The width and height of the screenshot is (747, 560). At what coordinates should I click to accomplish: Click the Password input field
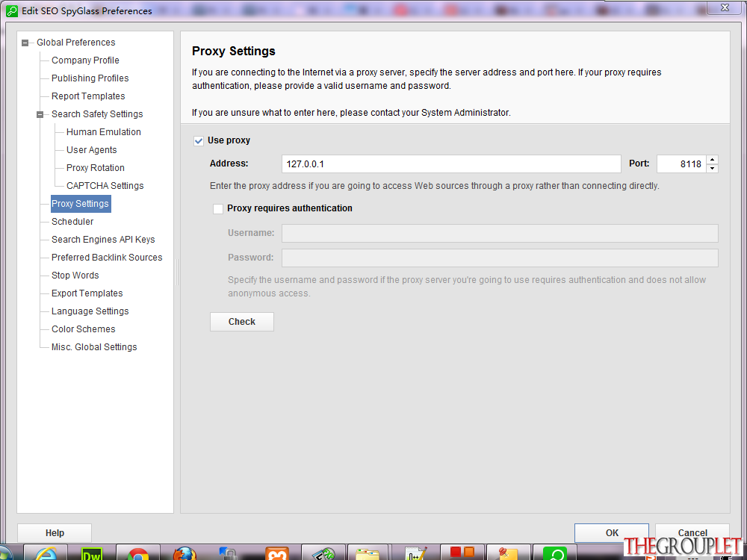pyautogui.click(x=500, y=258)
